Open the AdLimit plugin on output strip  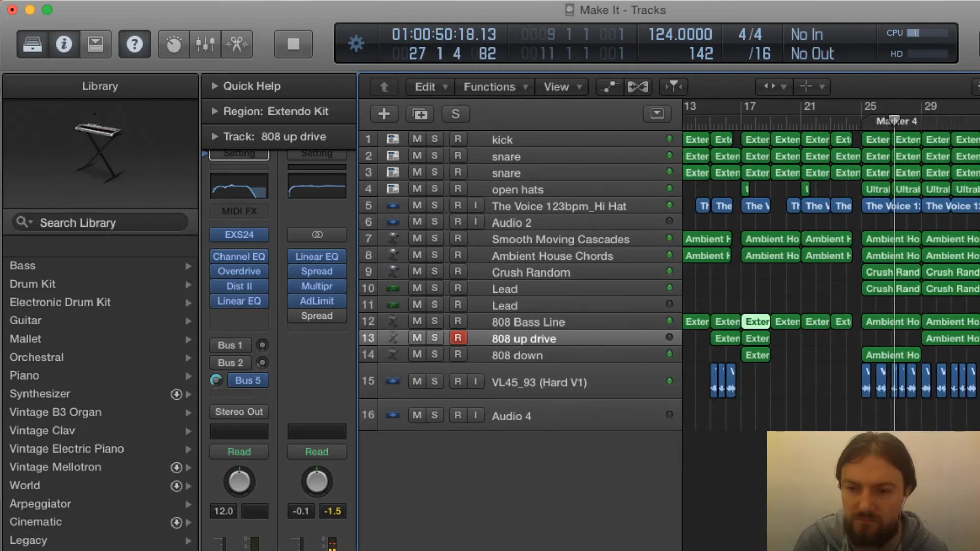tap(316, 301)
